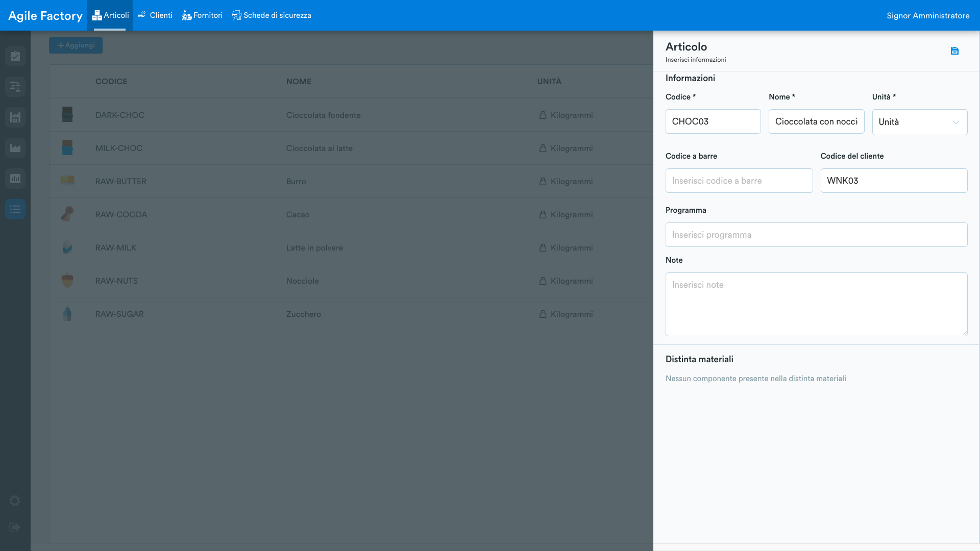Image resolution: width=980 pixels, height=551 pixels.
Task: Click DARK-CHOC product thumbnail
Action: (67, 114)
